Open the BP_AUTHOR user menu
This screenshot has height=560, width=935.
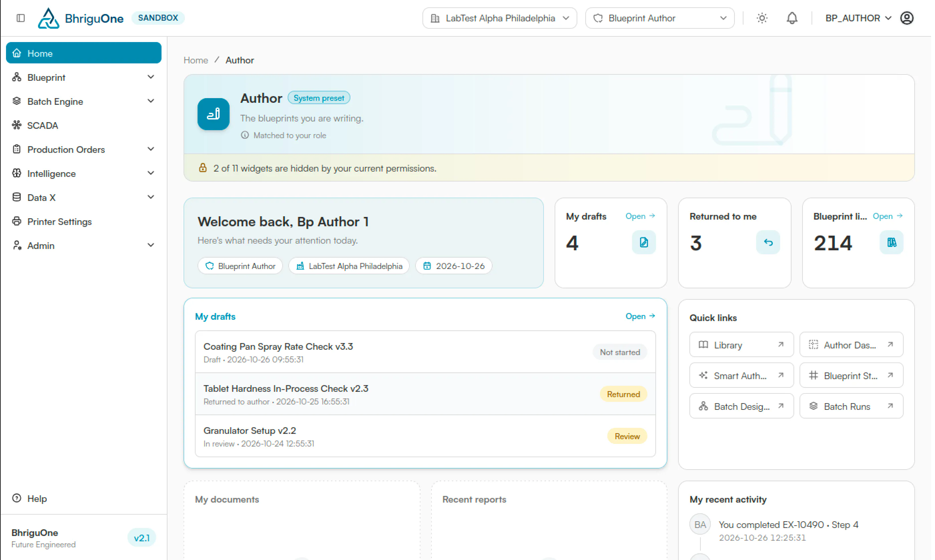pyautogui.click(x=858, y=18)
